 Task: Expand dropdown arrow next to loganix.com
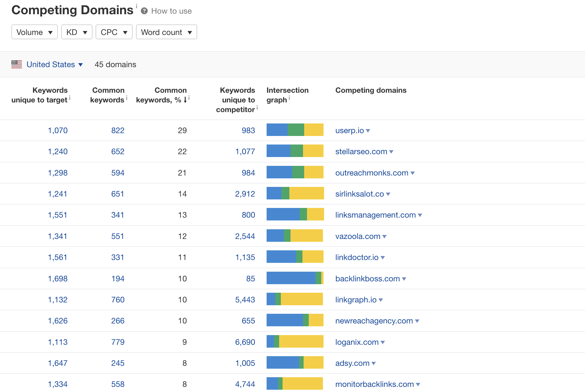(383, 343)
